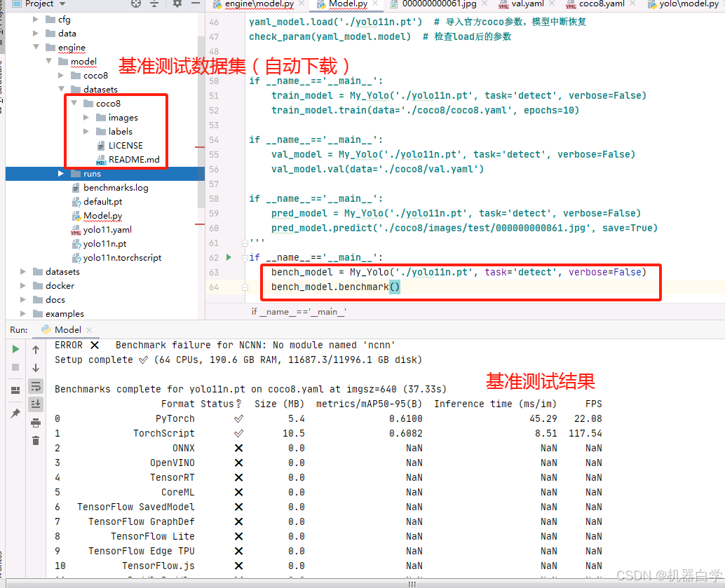This screenshot has width=725, height=588.
Task: Expand the runs folder
Action: click(x=61, y=173)
